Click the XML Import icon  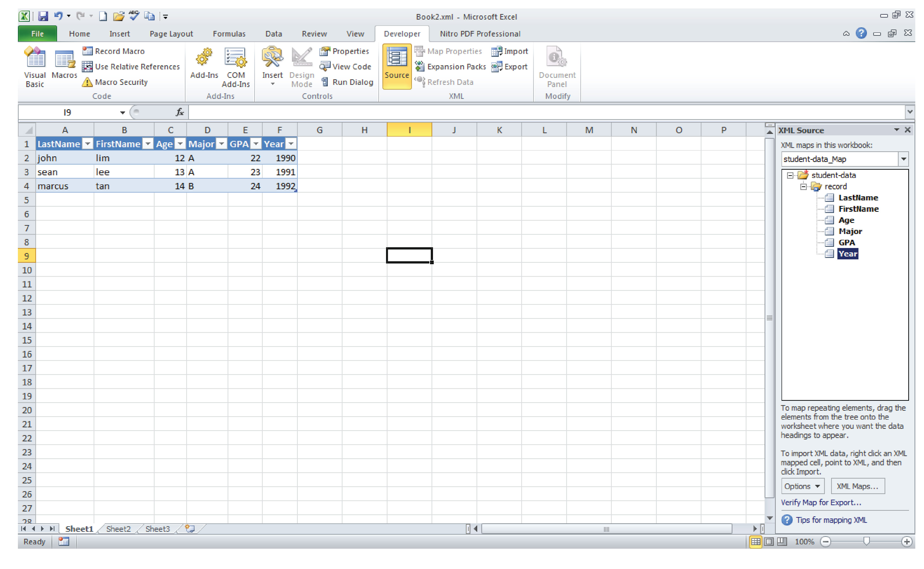(x=496, y=51)
